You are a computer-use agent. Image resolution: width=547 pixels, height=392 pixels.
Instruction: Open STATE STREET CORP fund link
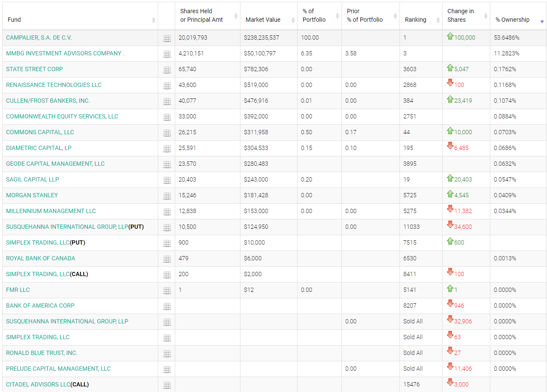click(x=35, y=69)
